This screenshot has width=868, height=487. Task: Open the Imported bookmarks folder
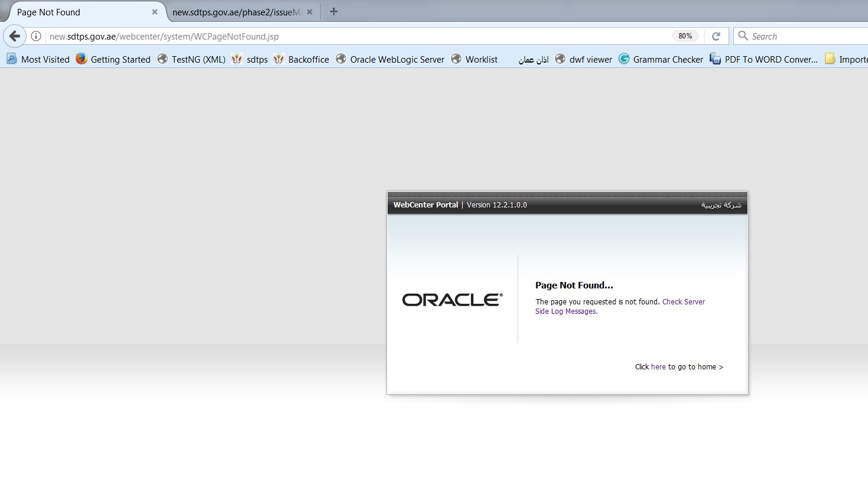pos(846,59)
